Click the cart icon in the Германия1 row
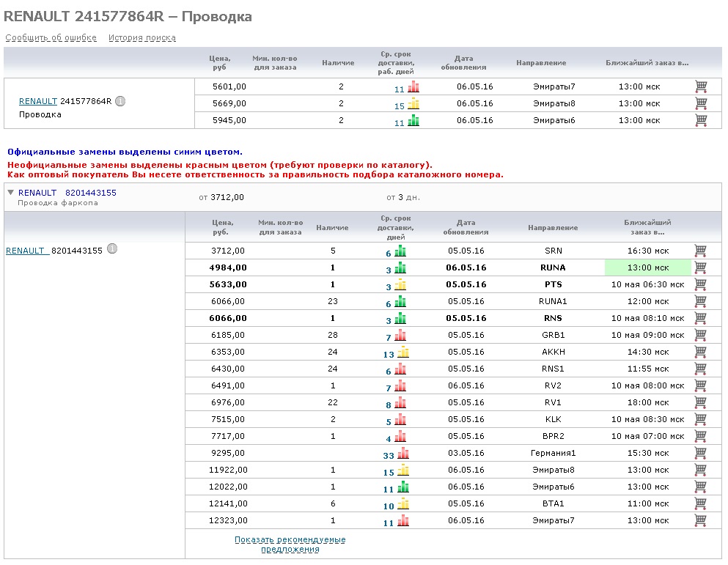This screenshot has width=728, height=565. 701,453
